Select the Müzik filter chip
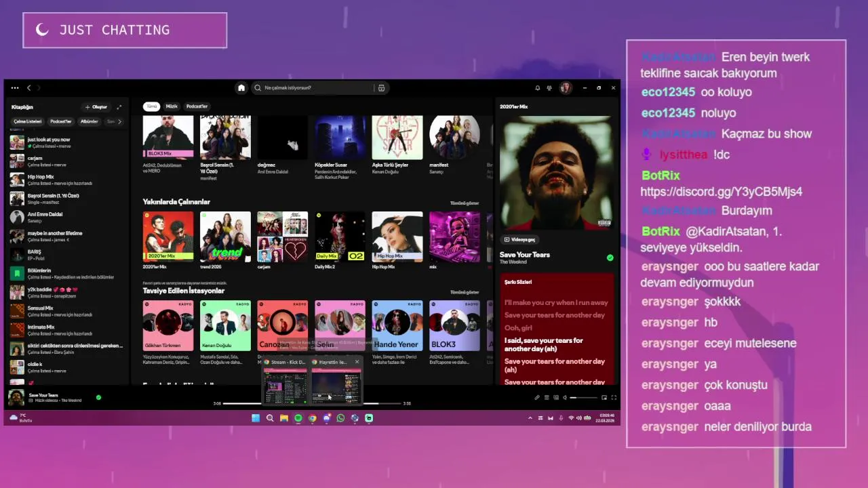The height and width of the screenshot is (488, 868). click(x=172, y=106)
